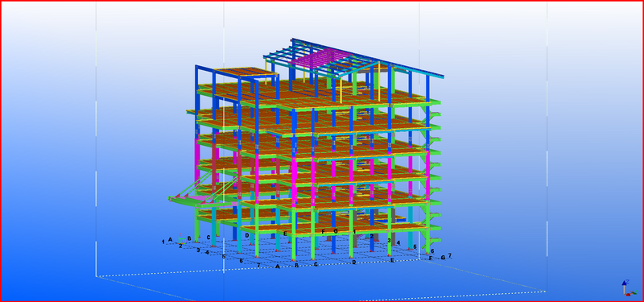Image resolution: width=644 pixels, height=302 pixels.
Task: Click grid label E on front grid edge
Action: pos(392,260)
